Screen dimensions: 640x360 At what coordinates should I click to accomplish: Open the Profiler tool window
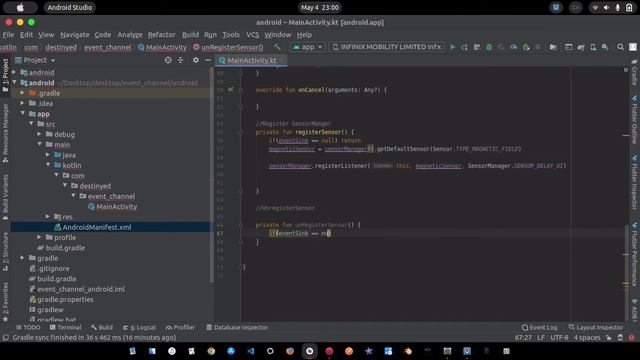click(180, 327)
